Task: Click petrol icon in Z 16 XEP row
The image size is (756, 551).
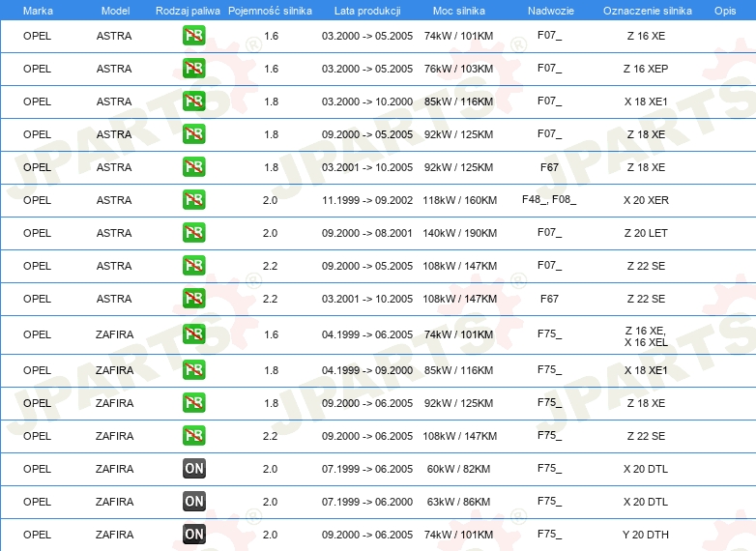Action: click(193, 69)
